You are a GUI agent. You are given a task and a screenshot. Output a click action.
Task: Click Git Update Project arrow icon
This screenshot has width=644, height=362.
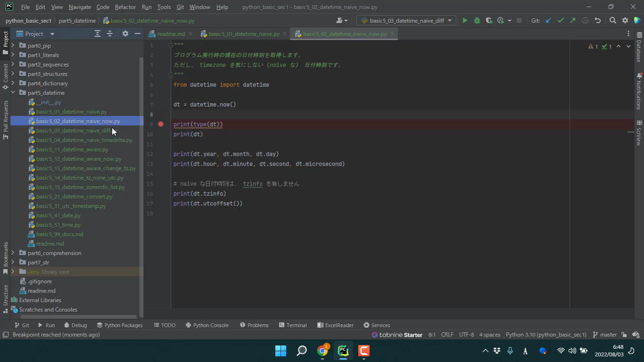pyautogui.click(x=548, y=20)
